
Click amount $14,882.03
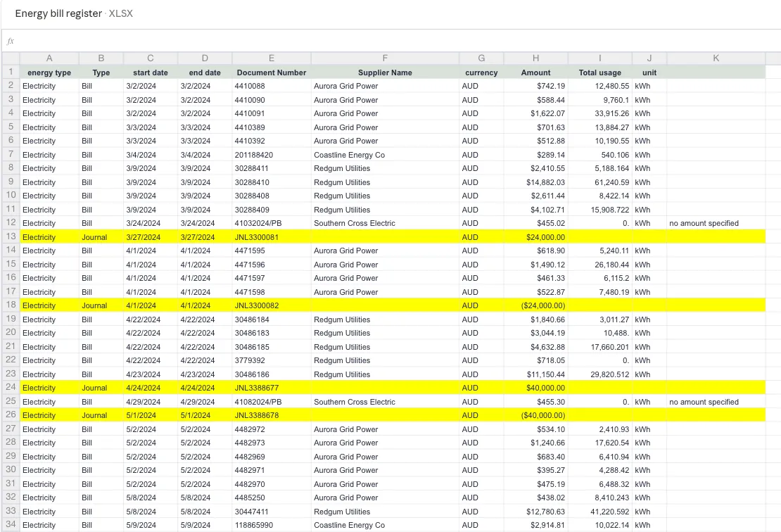536,182
